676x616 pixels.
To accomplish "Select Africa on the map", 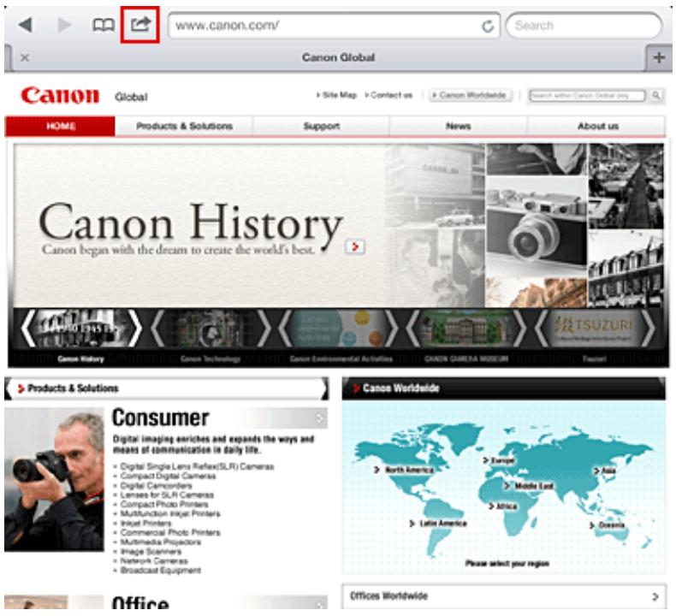I will [x=502, y=506].
